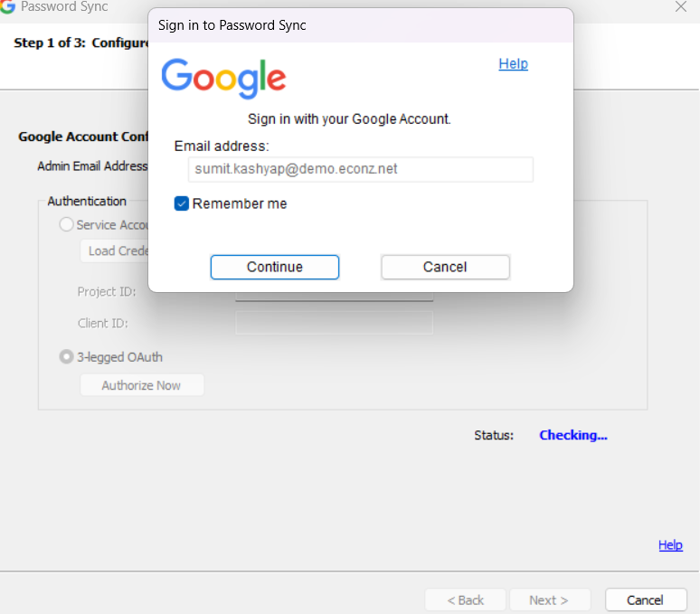Toggle the Remember me checkbox
Screen dimensions: 700x614
pos(181,203)
